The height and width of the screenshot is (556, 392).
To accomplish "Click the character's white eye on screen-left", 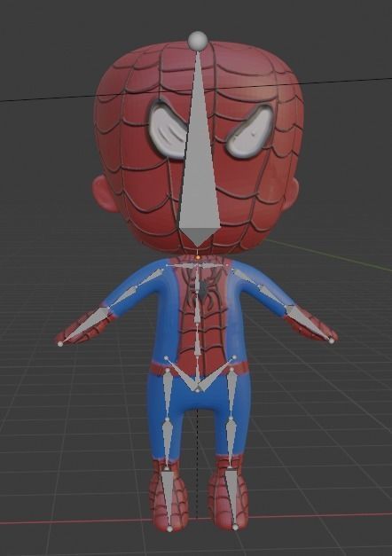I will [168, 132].
